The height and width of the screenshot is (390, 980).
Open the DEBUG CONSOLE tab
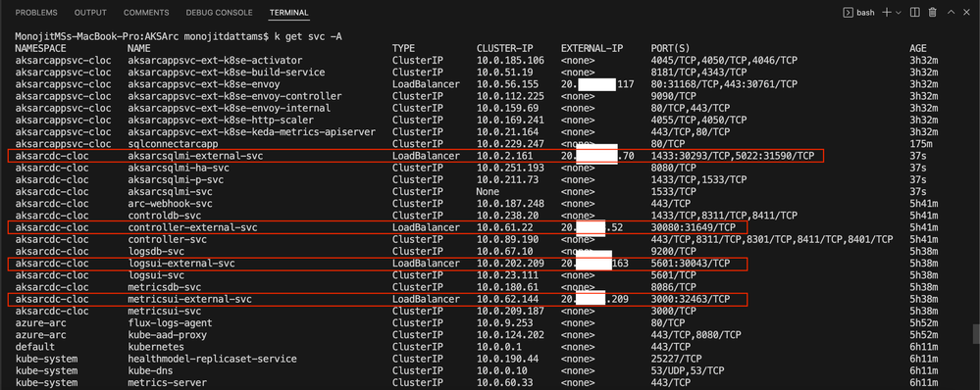point(220,13)
